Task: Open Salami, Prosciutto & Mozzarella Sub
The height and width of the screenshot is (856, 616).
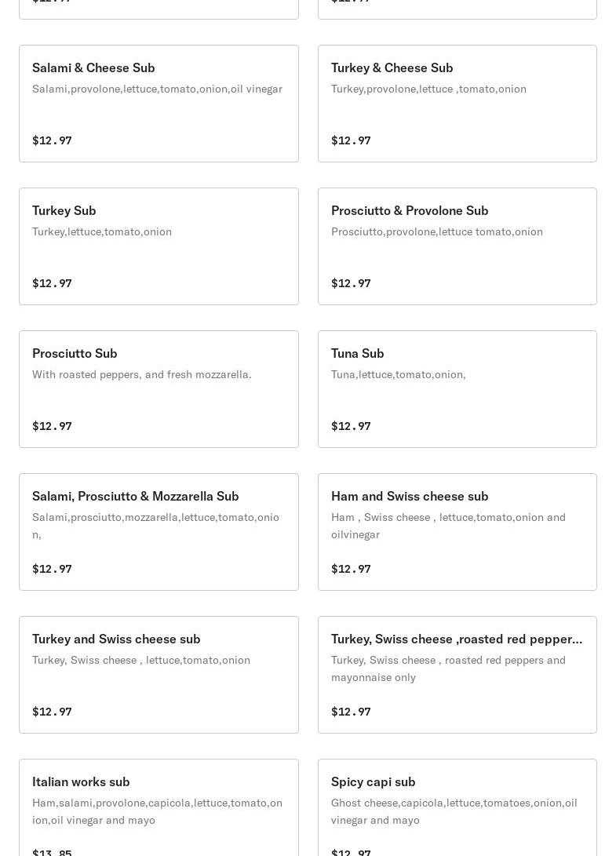Action: click(135, 497)
